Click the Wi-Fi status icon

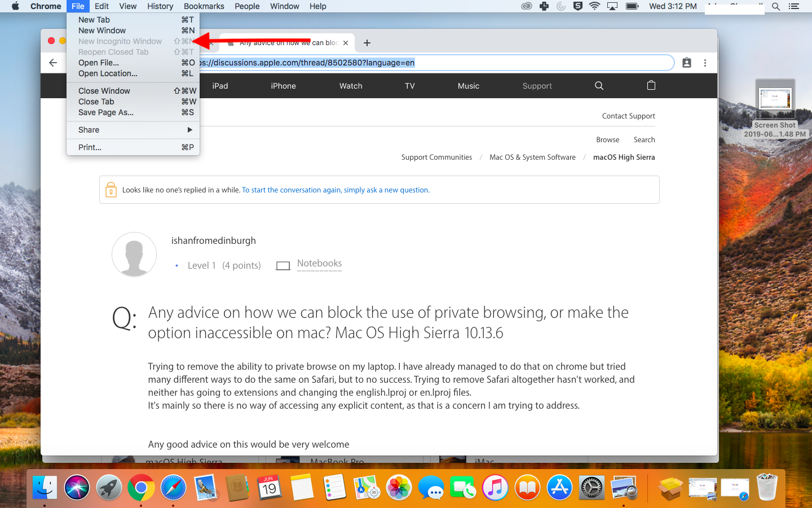(594, 6)
